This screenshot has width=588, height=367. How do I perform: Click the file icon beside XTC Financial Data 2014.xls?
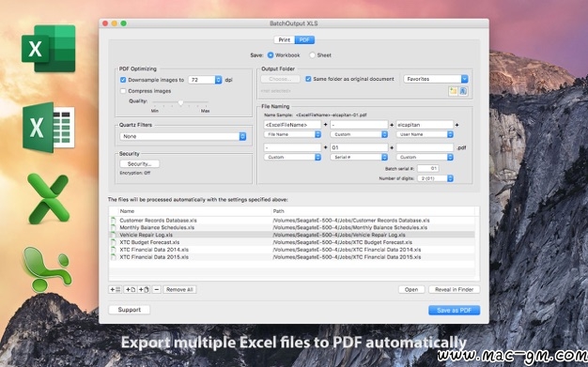pyautogui.click(x=114, y=250)
